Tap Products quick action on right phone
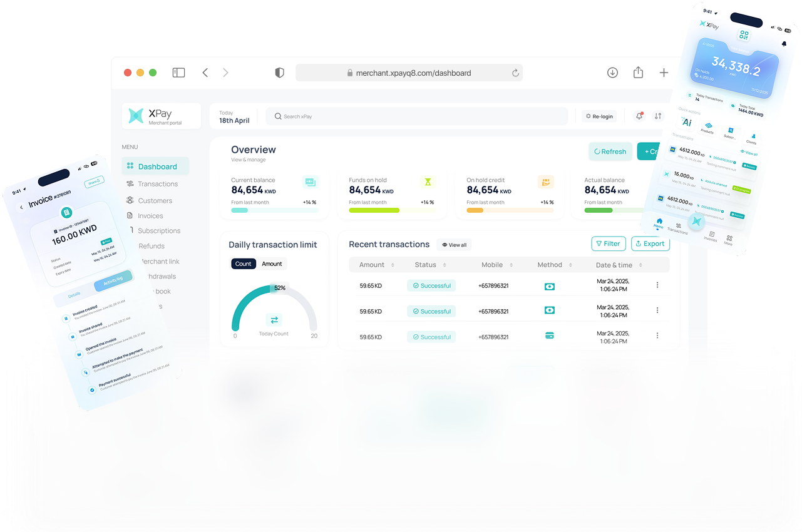This screenshot has width=802, height=532. [707, 128]
